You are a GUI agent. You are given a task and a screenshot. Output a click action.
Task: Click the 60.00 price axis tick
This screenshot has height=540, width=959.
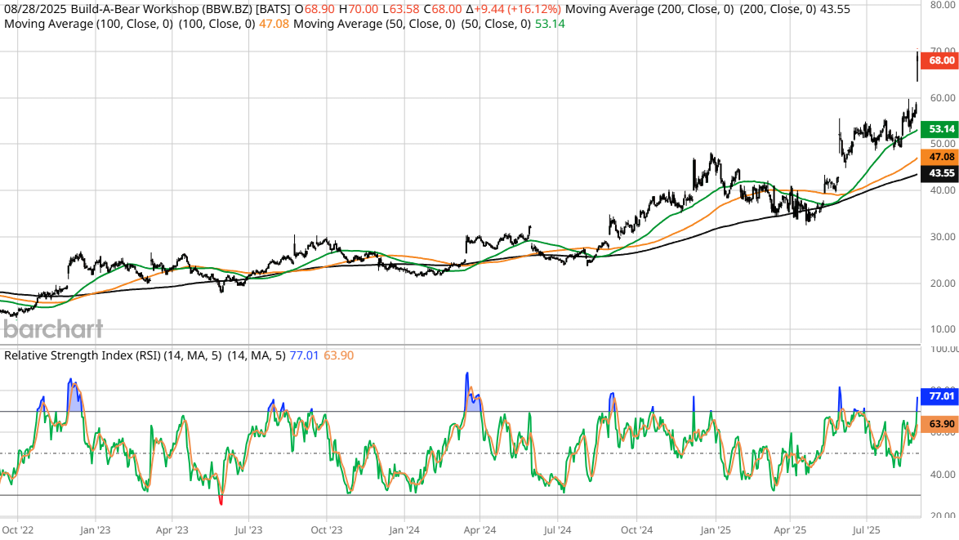tap(942, 98)
